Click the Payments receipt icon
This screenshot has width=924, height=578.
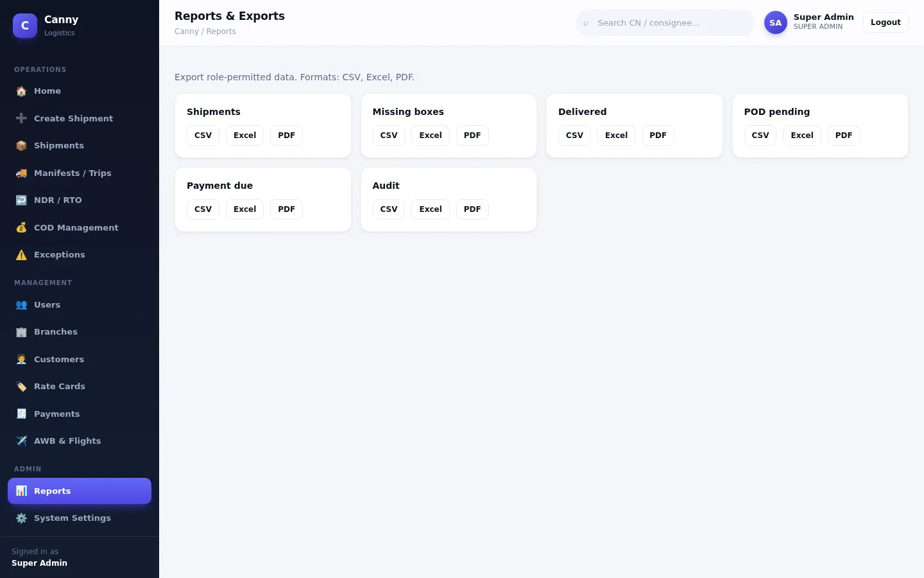[x=21, y=414]
